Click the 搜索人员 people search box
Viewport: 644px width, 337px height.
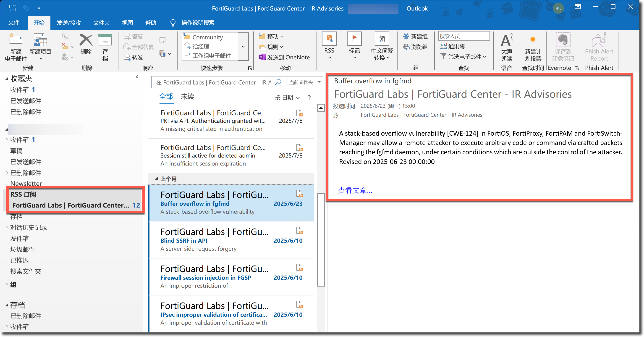464,36
